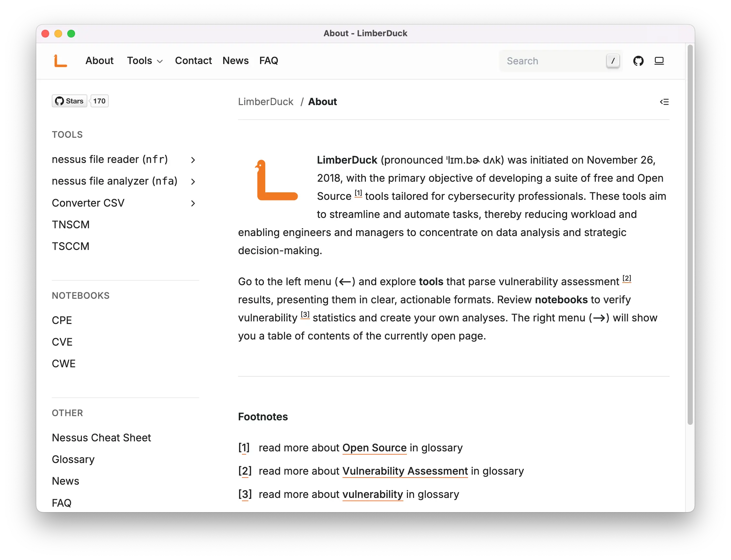Open the About nav item

point(99,61)
